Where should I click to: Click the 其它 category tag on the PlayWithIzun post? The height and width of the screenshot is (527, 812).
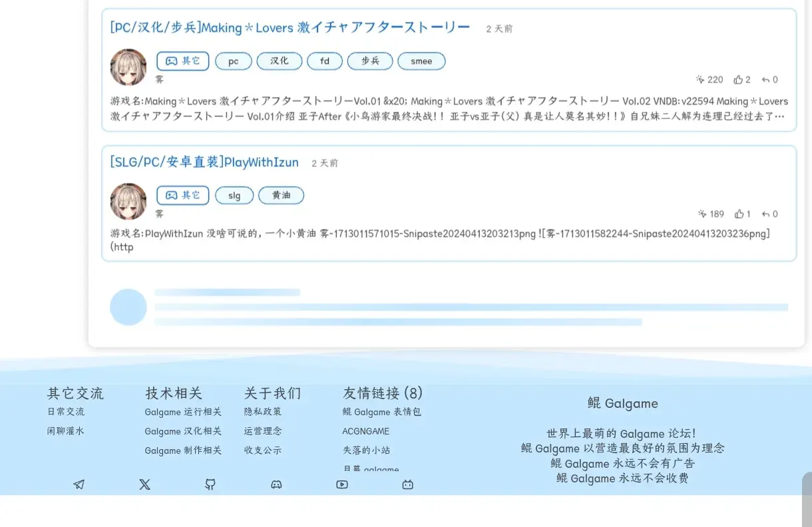click(183, 196)
